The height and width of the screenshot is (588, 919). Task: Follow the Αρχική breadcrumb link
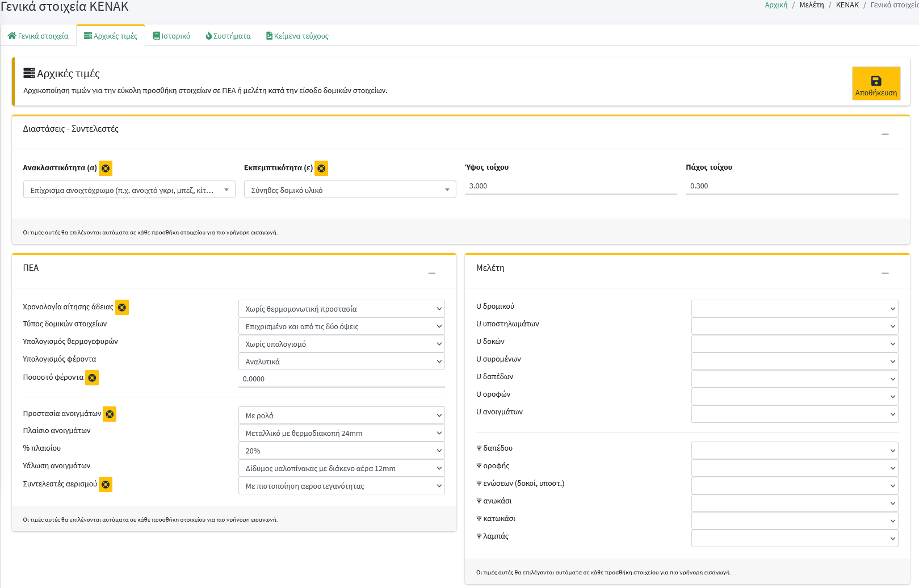[x=775, y=5]
